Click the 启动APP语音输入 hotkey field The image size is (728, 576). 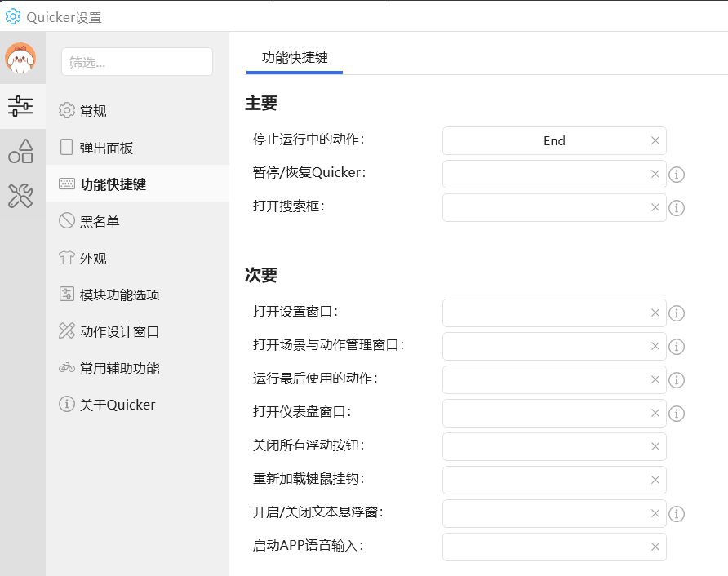tap(554, 547)
